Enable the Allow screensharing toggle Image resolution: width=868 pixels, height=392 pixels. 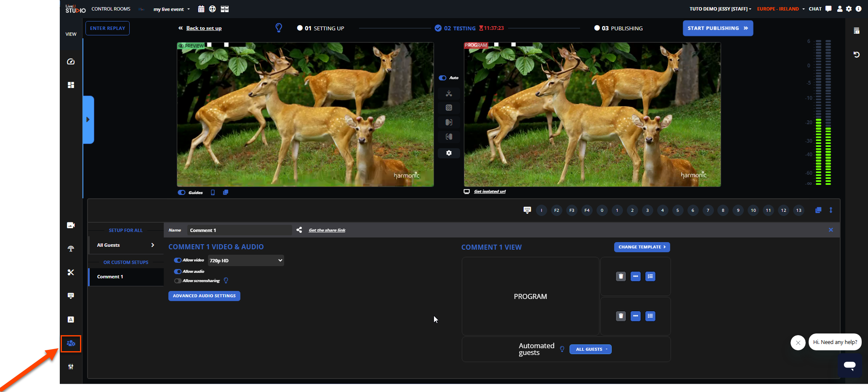178,281
